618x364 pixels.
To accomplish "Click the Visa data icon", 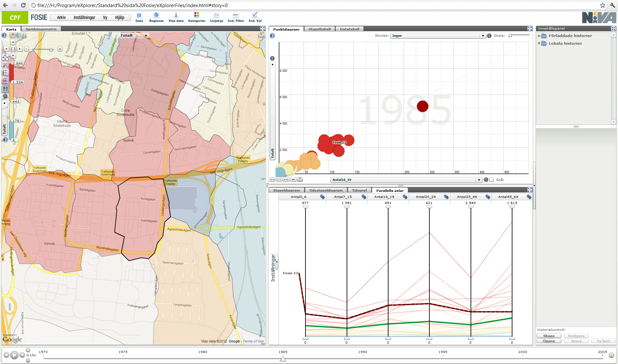I will point(176,17).
